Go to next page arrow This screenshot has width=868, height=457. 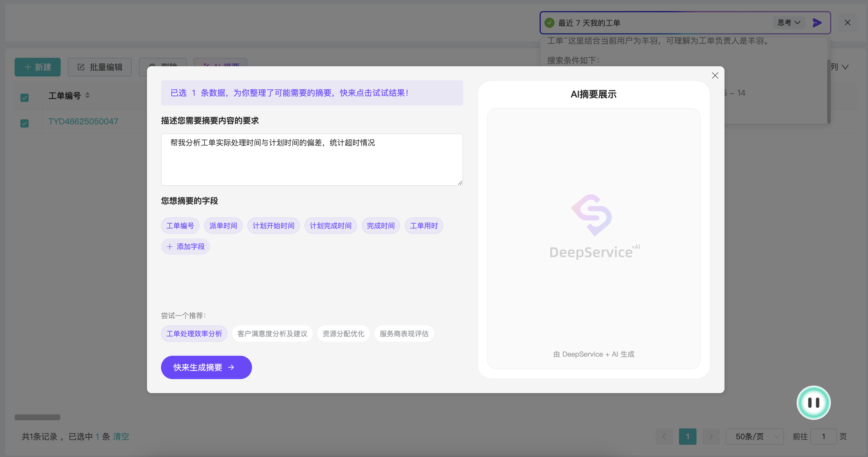click(x=711, y=437)
